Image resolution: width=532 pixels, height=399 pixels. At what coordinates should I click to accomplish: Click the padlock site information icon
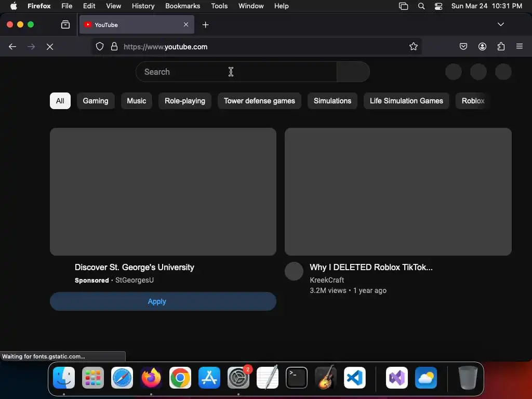coord(114,46)
